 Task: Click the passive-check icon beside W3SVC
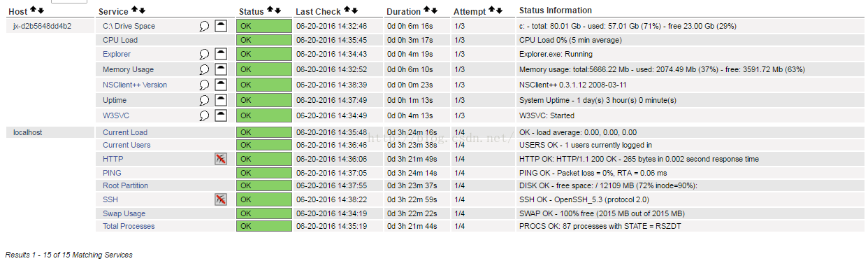221,115
